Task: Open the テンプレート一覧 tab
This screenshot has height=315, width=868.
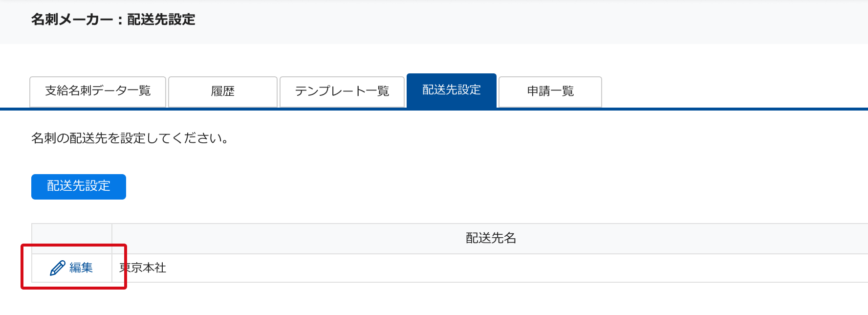Action: [x=342, y=91]
